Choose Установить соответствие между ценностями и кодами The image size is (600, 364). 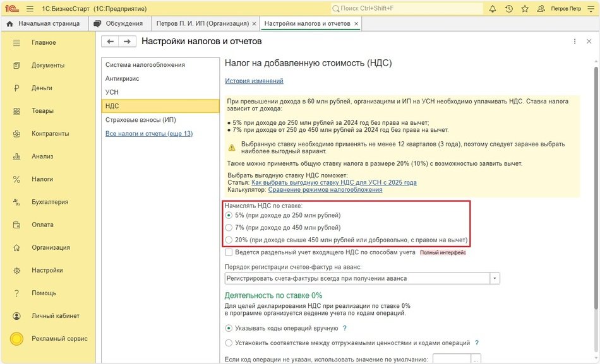tap(229, 343)
